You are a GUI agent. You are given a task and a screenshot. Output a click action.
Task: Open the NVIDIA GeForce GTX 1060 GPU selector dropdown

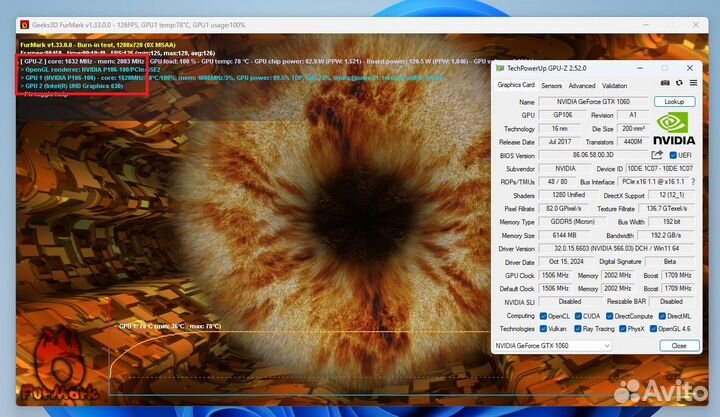tap(552, 346)
